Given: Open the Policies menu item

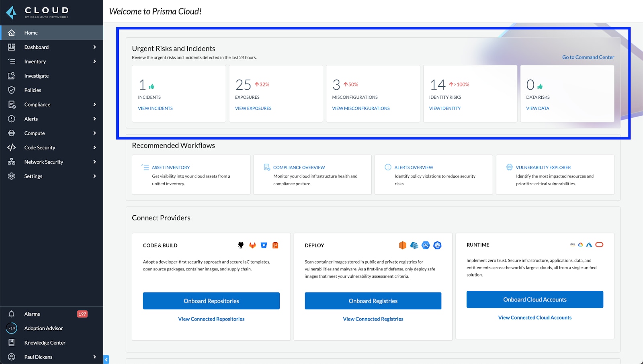Looking at the screenshot, I should point(51,90).
